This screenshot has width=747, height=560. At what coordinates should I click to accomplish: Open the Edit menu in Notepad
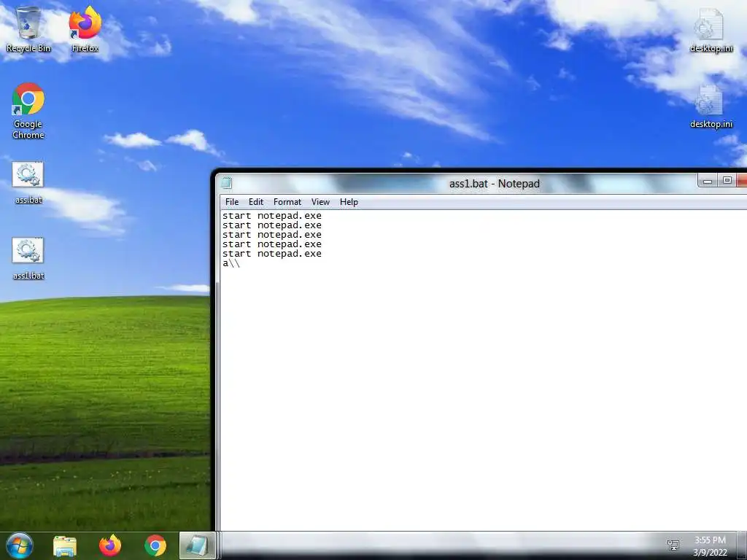(256, 202)
